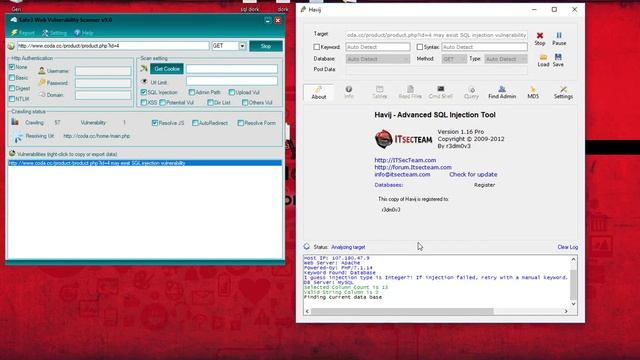Open the Setting menu in scanner
This screenshot has height=360, width=640.
(x=54, y=33)
